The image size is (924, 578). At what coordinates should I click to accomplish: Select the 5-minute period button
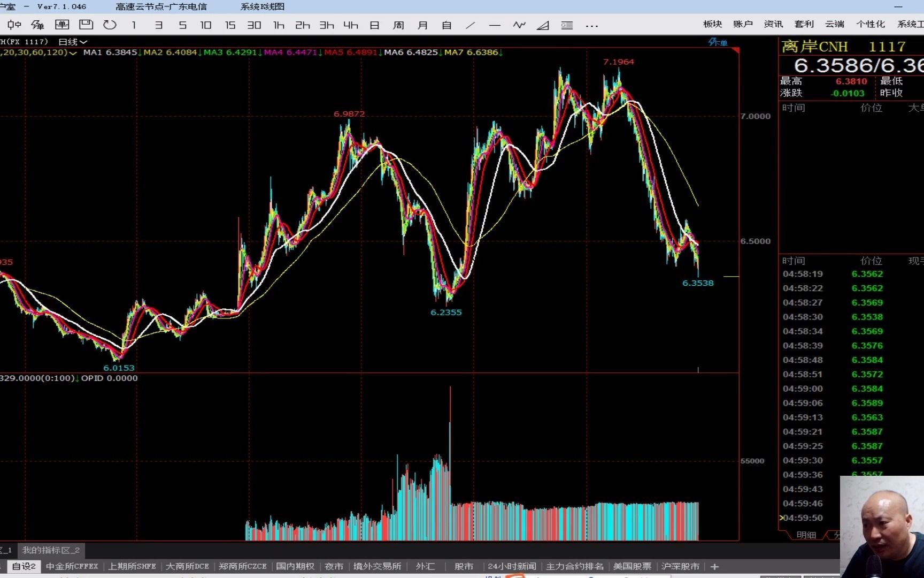click(182, 25)
